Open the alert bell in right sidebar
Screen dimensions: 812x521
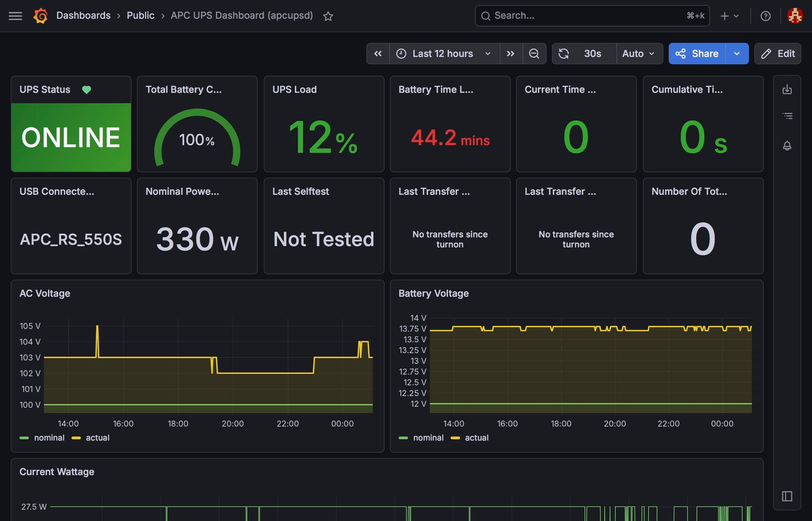(787, 145)
